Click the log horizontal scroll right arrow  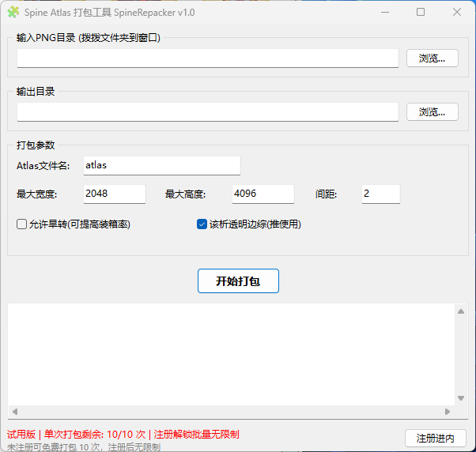(x=448, y=412)
